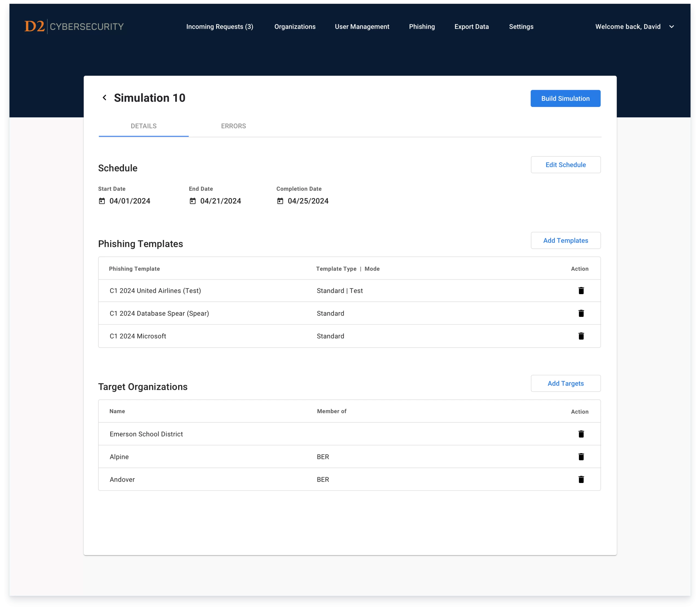The height and width of the screenshot is (611, 700).
Task: Select the C1 2024 United Airlines (Test) row
Action: click(x=349, y=291)
